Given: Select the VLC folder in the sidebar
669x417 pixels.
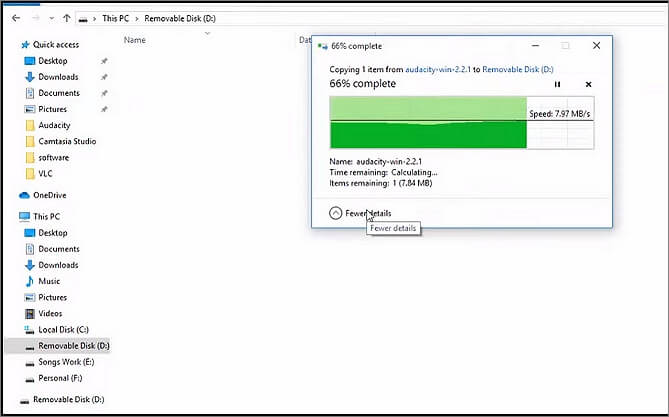Looking at the screenshot, I should point(46,173).
